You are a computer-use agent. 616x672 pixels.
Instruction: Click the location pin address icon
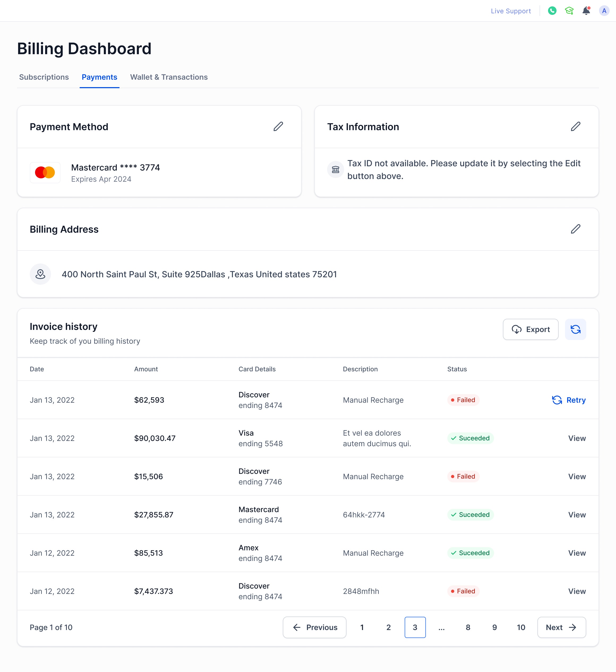pyautogui.click(x=40, y=274)
